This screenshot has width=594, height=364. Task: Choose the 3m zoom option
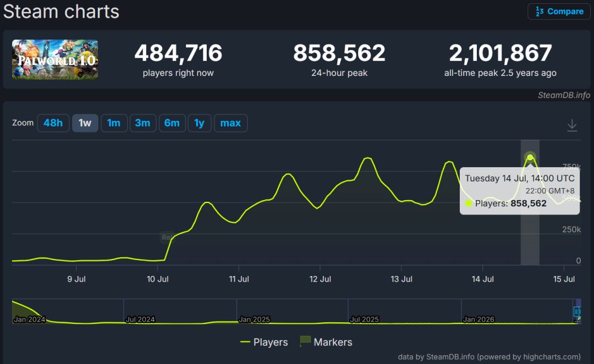click(x=143, y=123)
